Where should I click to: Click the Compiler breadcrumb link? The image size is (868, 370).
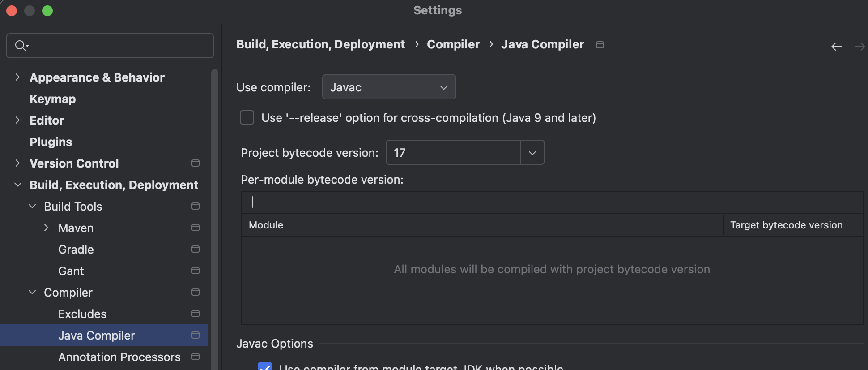pyautogui.click(x=453, y=44)
